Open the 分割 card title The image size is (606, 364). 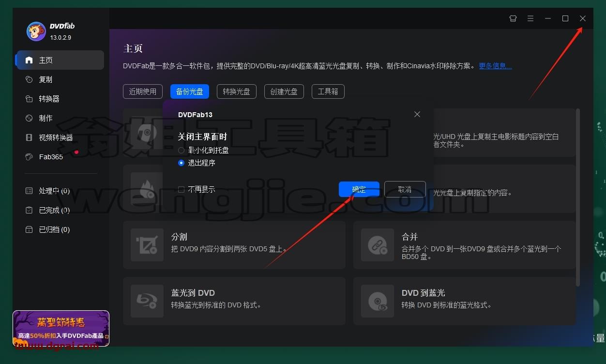click(x=179, y=237)
